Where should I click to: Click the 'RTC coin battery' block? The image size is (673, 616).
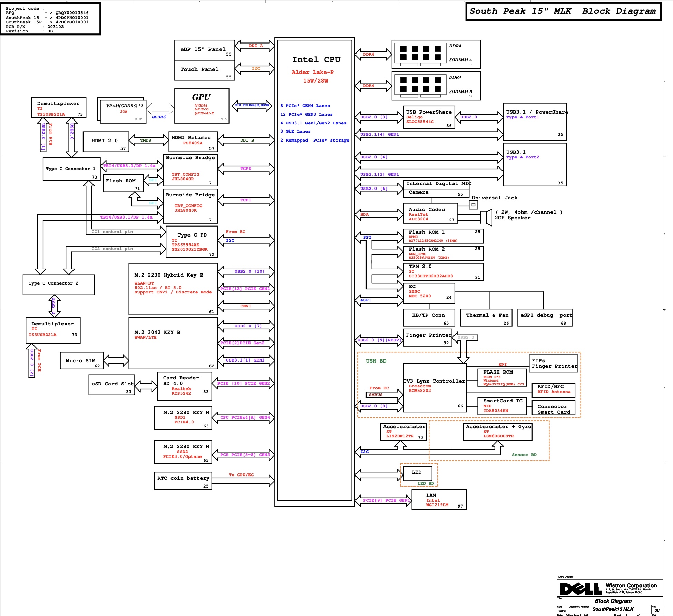[x=183, y=481]
